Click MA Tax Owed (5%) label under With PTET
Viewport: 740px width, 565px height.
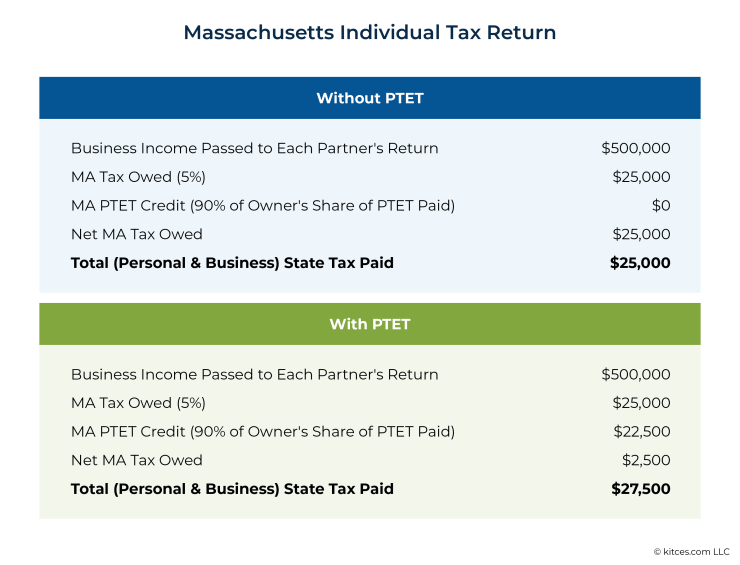pos(138,403)
